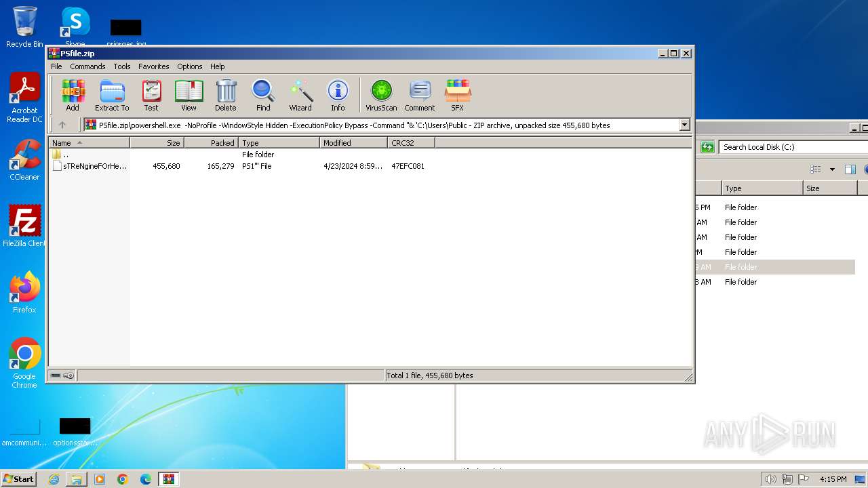The height and width of the screenshot is (488, 868).
Task: Sort by Type column in WinRAR
Action: click(x=279, y=143)
